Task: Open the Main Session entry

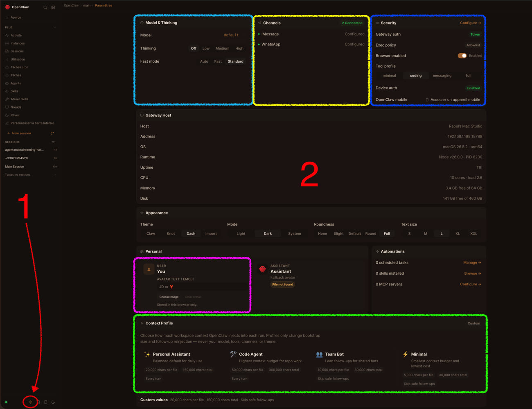Action: point(31,167)
